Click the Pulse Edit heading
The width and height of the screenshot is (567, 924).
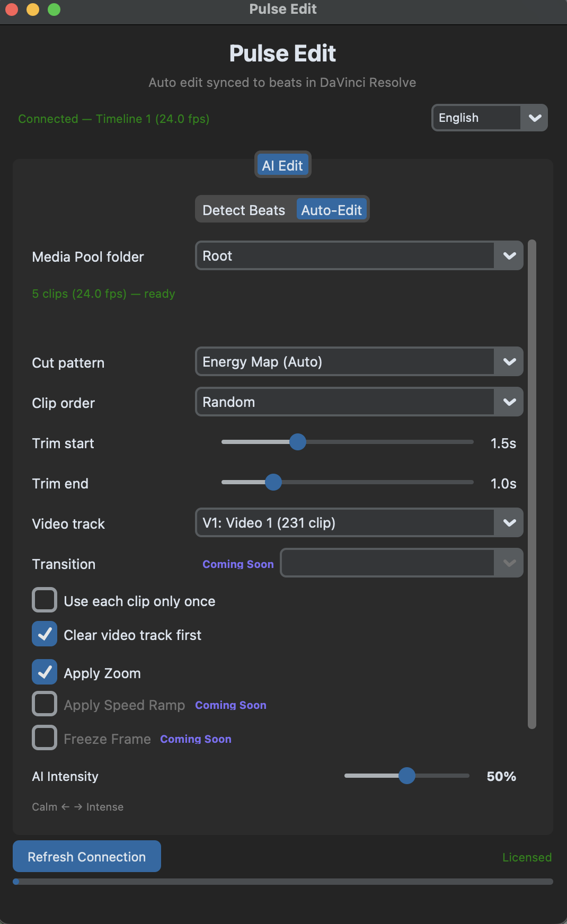(282, 54)
